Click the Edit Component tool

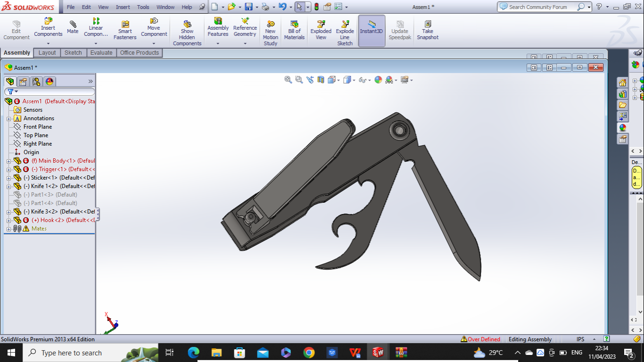tap(17, 30)
